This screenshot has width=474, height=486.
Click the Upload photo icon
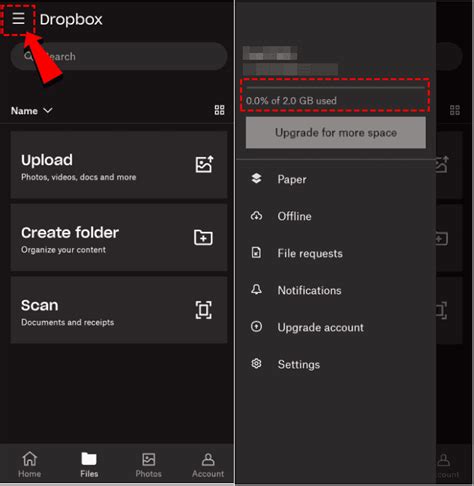point(204,164)
